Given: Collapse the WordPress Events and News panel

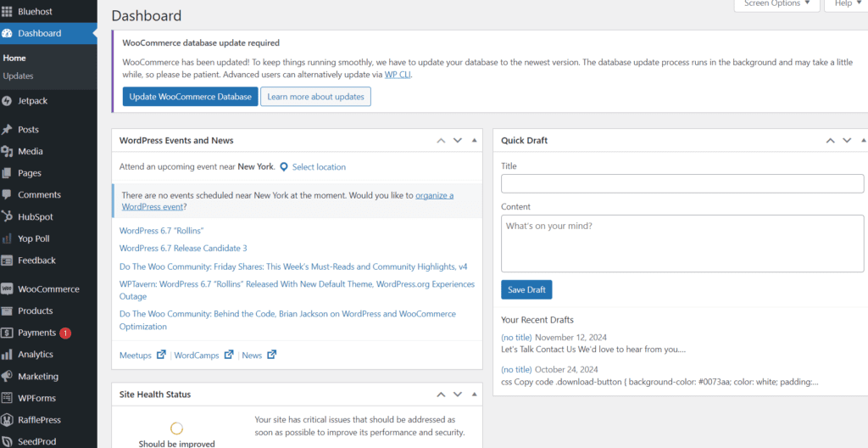Looking at the screenshot, I should tap(475, 140).
